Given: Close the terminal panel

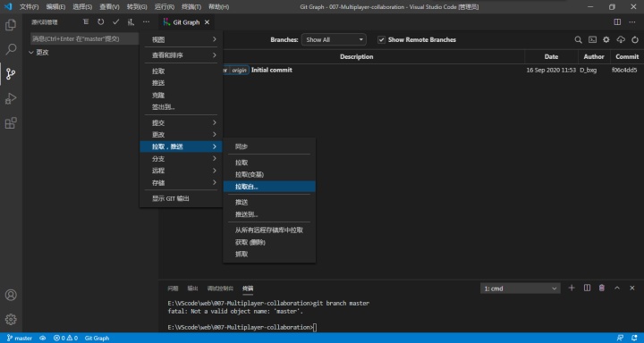Looking at the screenshot, I should pyautogui.click(x=632, y=288).
